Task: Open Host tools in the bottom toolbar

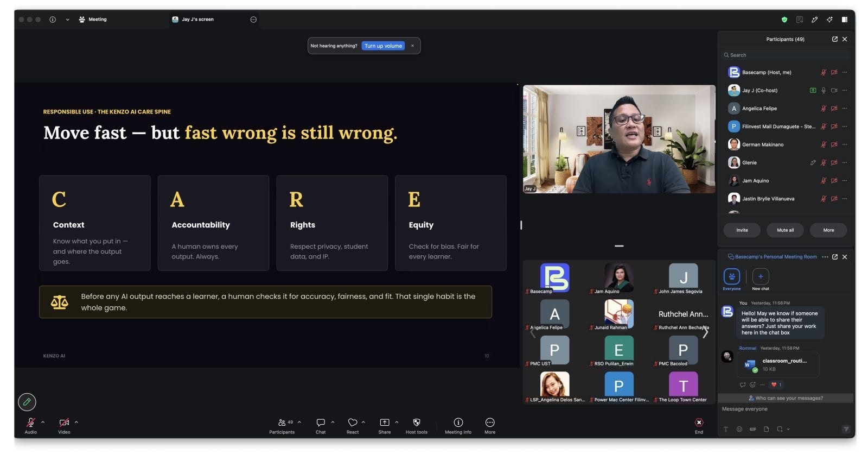Action: tap(417, 426)
